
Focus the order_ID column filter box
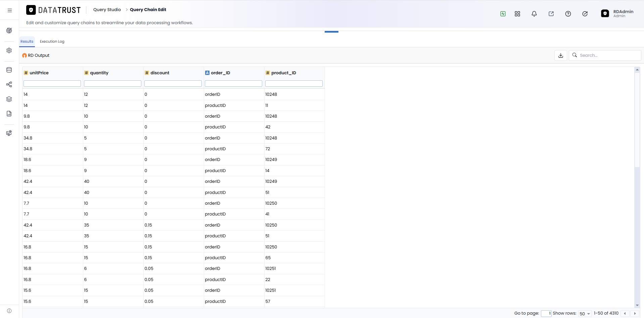point(234,84)
